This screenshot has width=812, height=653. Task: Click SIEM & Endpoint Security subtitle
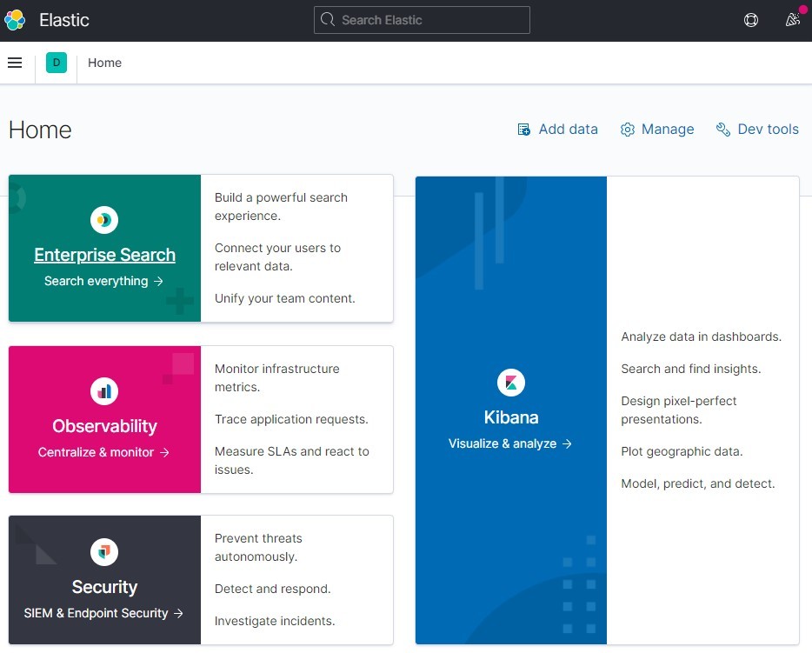(96, 613)
